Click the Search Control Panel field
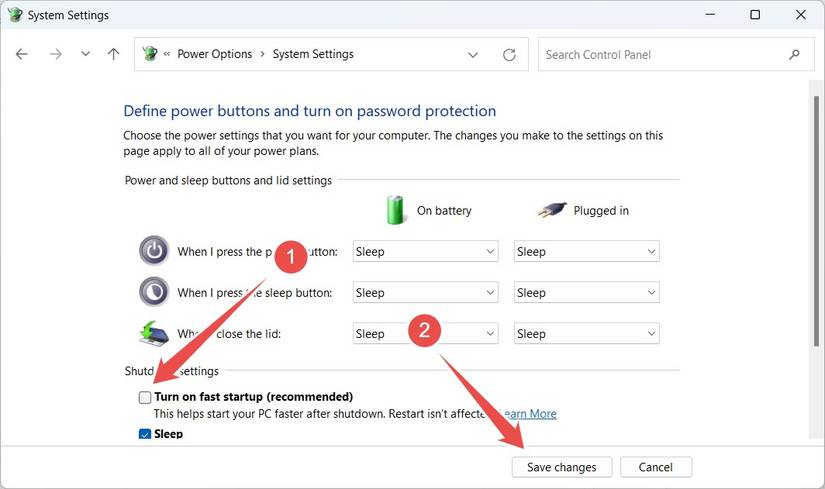This screenshot has width=825, height=489. (x=665, y=54)
